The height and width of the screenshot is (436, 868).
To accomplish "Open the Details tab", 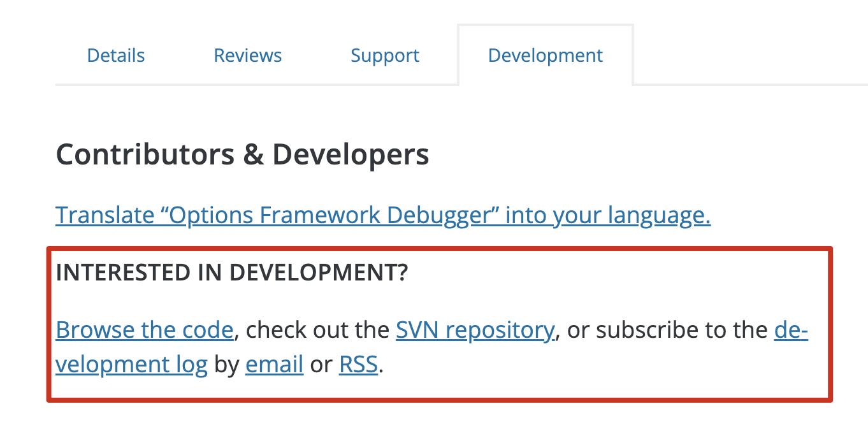I will coord(116,55).
